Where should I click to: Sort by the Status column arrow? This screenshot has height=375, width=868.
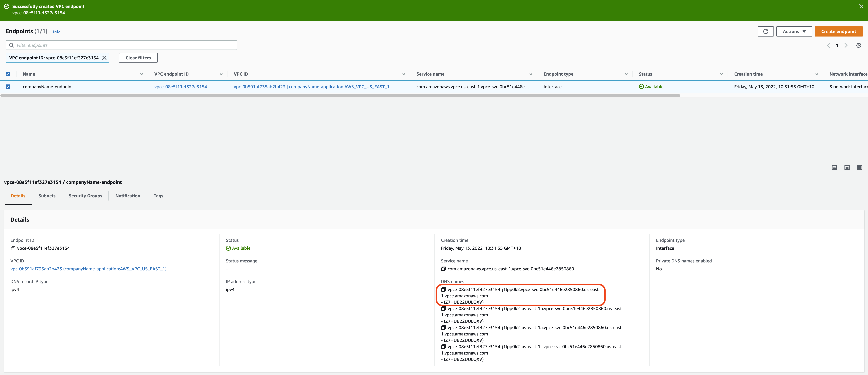coord(721,74)
